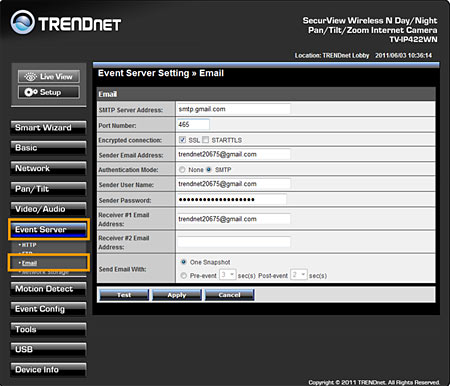
Task: Open the Event Config menu
Action: point(48,309)
